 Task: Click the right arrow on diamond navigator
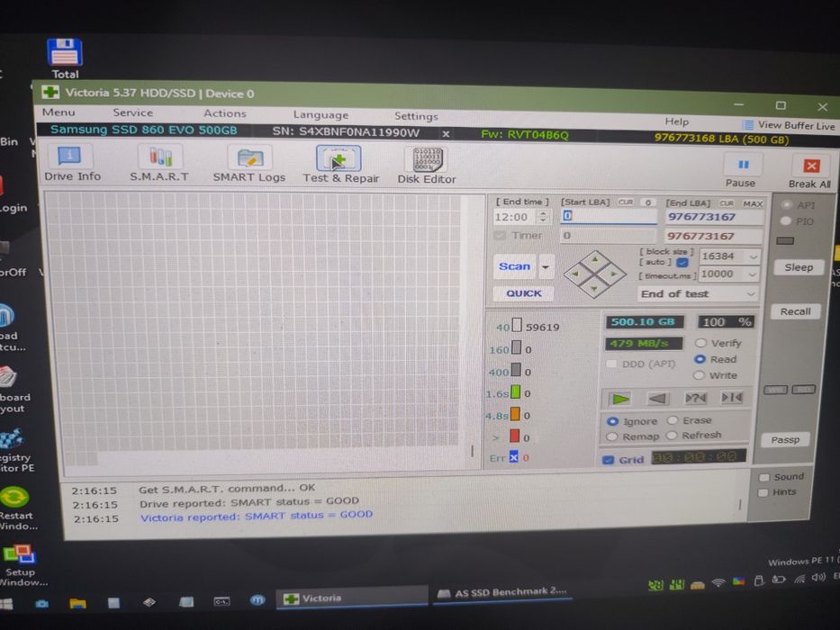tap(614, 274)
